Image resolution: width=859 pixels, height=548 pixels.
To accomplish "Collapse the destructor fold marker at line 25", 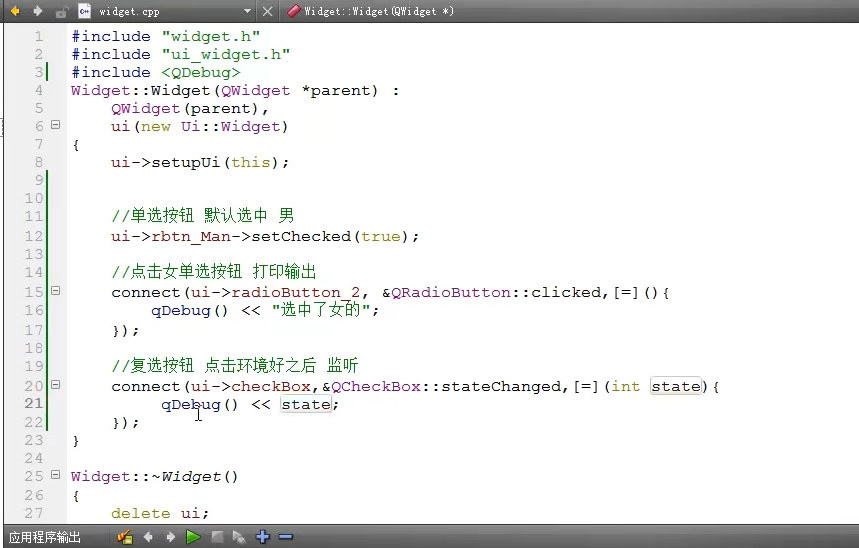I will coord(55,475).
